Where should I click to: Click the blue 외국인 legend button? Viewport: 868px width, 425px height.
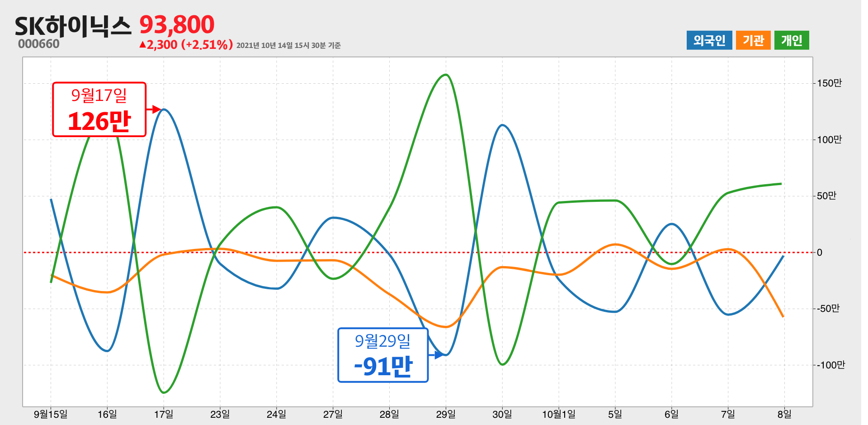pyautogui.click(x=709, y=40)
